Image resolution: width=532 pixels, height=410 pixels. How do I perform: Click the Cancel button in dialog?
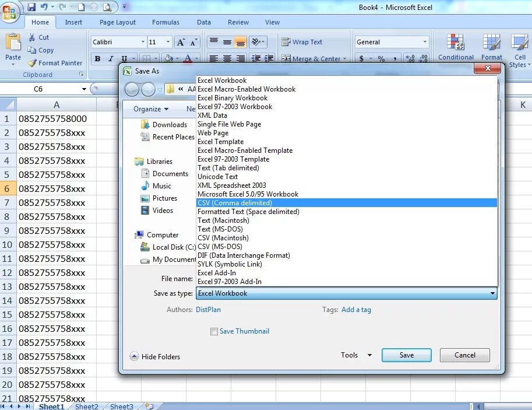465,355
